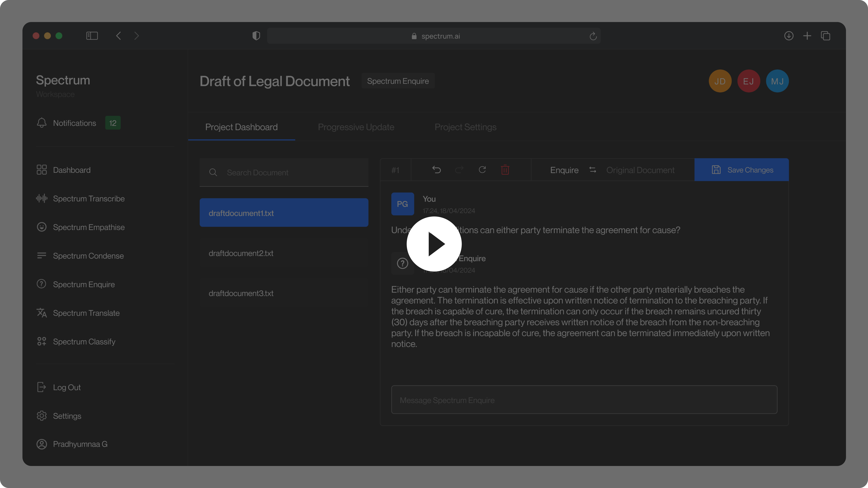Click the Empathise smiley icon
The height and width of the screenshot is (488, 868).
(x=42, y=227)
